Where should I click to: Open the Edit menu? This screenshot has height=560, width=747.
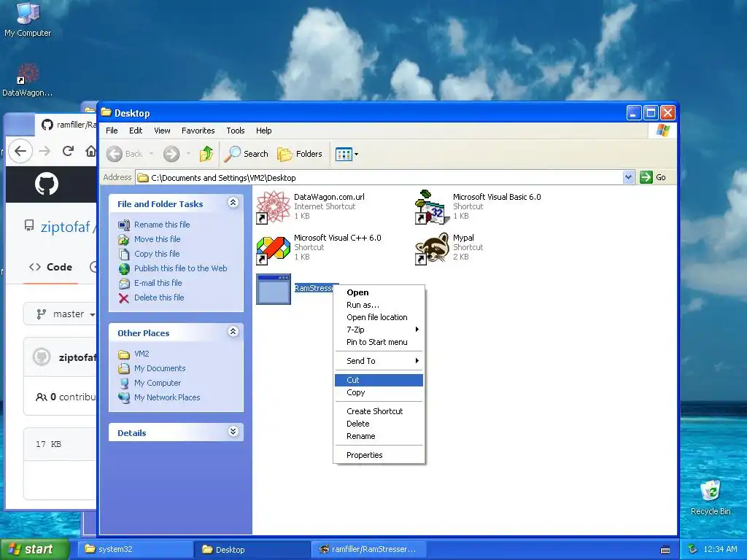click(136, 131)
